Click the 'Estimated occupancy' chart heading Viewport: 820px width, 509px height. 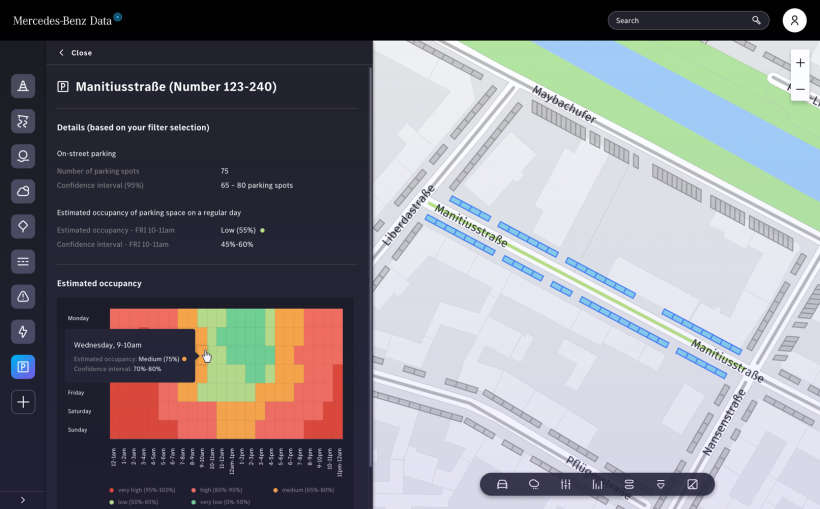coord(99,283)
